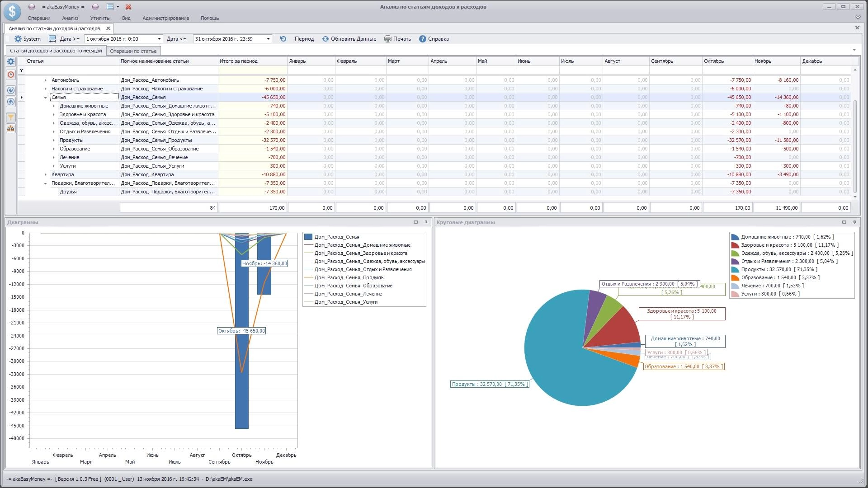Click the Статья column header
This screenshot has height=488, width=868.
click(72, 61)
